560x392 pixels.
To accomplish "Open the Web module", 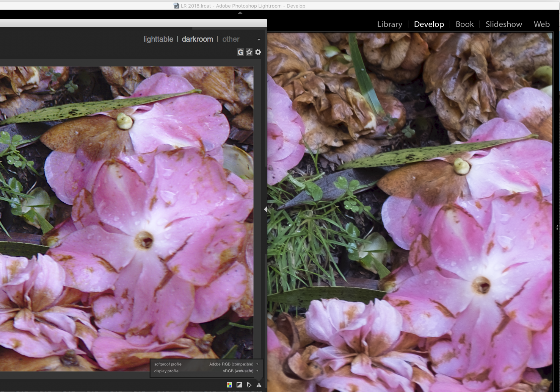I will [x=541, y=24].
